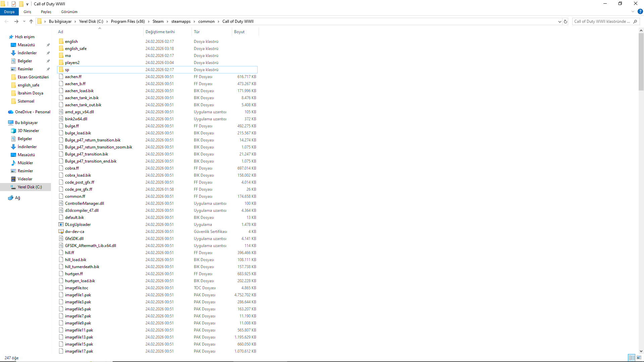
Task: Open the Dosya menu tab
Action: click(9, 12)
